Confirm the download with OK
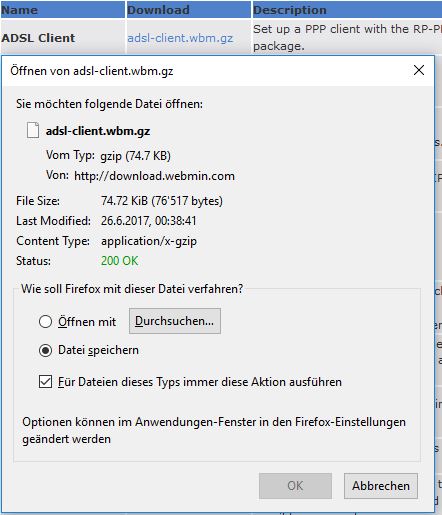442x515 pixels. tap(295, 486)
